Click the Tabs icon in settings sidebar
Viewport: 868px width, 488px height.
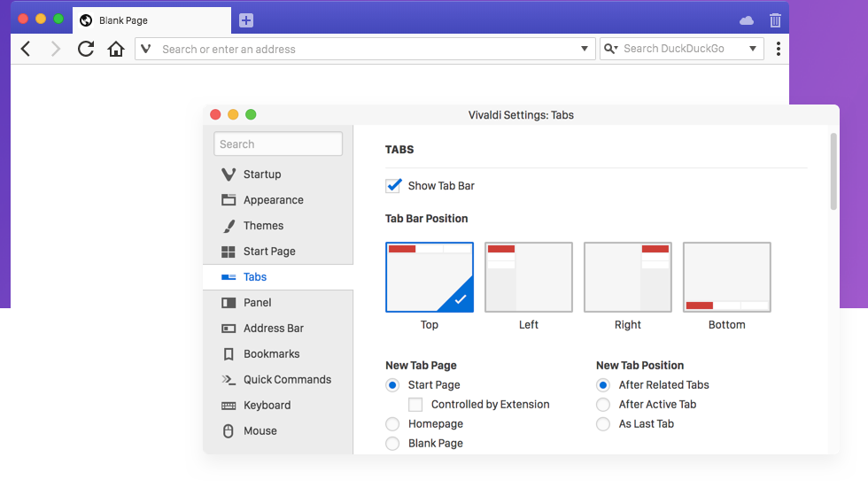(229, 277)
